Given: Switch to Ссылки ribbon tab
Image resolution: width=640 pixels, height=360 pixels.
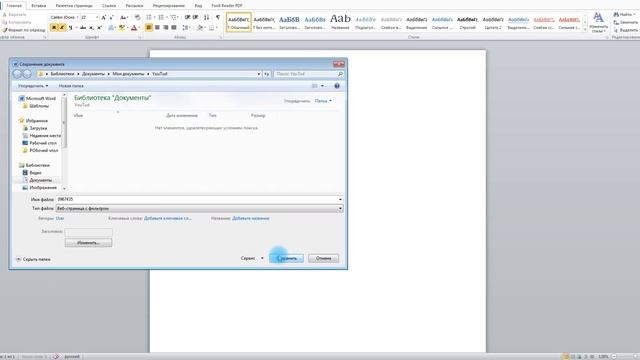Looking at the screenshot, I should point(109,6).
